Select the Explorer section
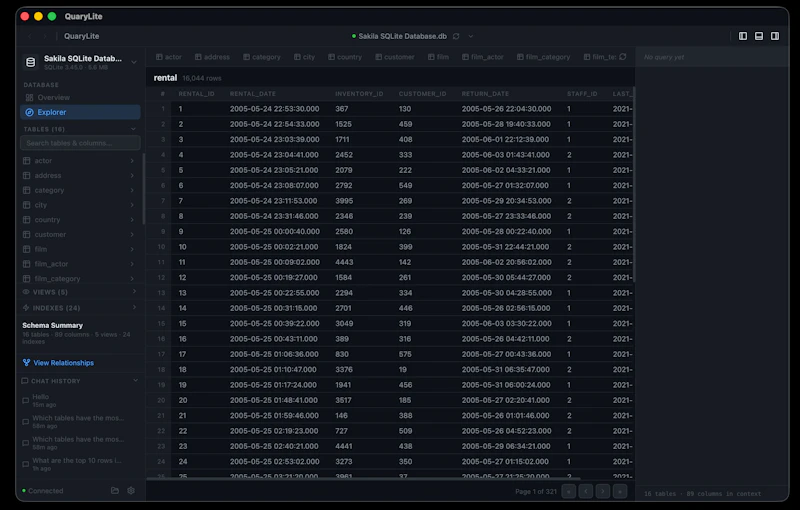Screen dimensions: 800x510 [80, 112]
